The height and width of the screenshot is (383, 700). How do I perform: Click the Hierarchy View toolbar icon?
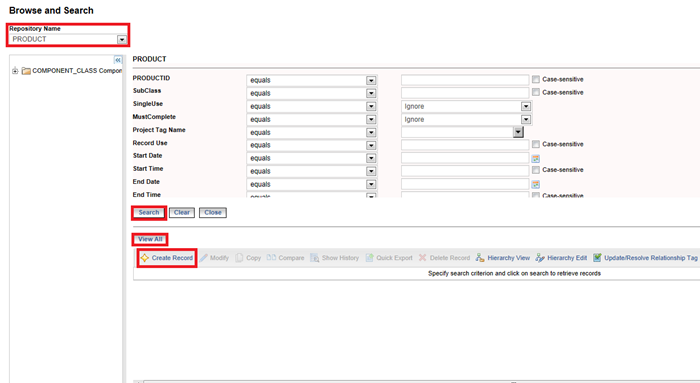[x=480, y=258]
